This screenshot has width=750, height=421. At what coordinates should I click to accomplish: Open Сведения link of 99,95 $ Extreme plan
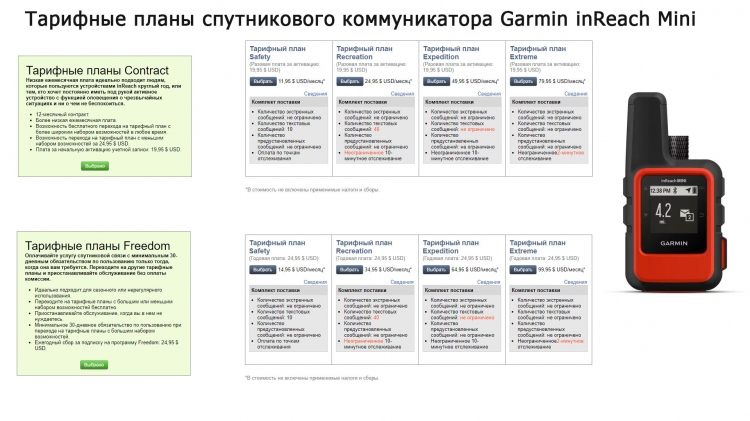pyautogui.click(x=575, y=282)
